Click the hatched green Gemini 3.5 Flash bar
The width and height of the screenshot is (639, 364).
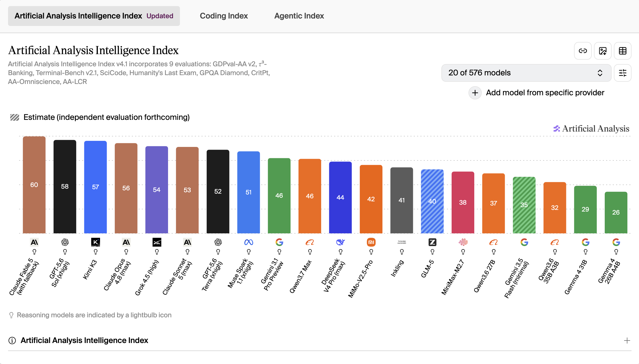coord(524,205)
